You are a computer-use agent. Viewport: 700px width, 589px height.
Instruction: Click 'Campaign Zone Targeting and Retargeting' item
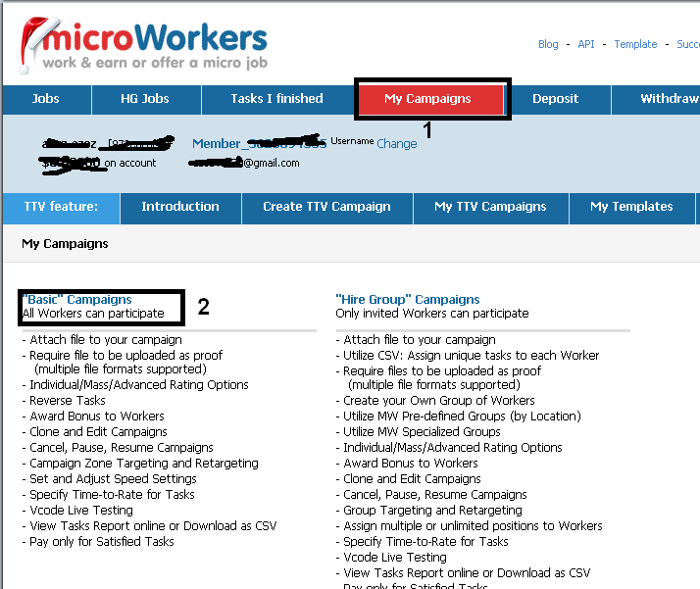pyautogui.click(x=144, y=464)
